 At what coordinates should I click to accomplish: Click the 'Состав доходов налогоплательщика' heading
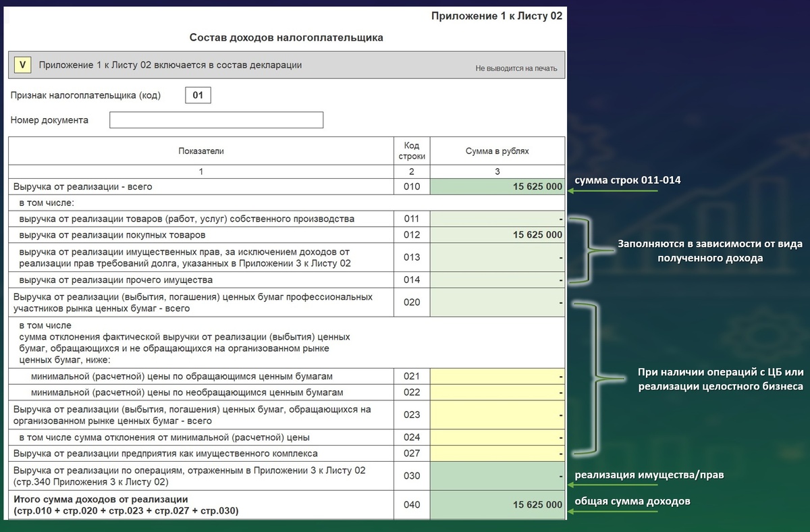pos(286,38)
